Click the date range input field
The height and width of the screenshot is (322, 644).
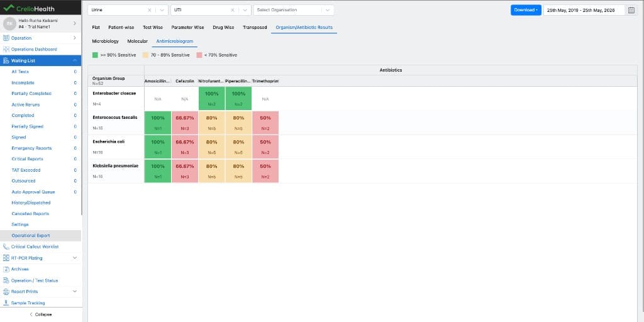(x=584, y=10)
